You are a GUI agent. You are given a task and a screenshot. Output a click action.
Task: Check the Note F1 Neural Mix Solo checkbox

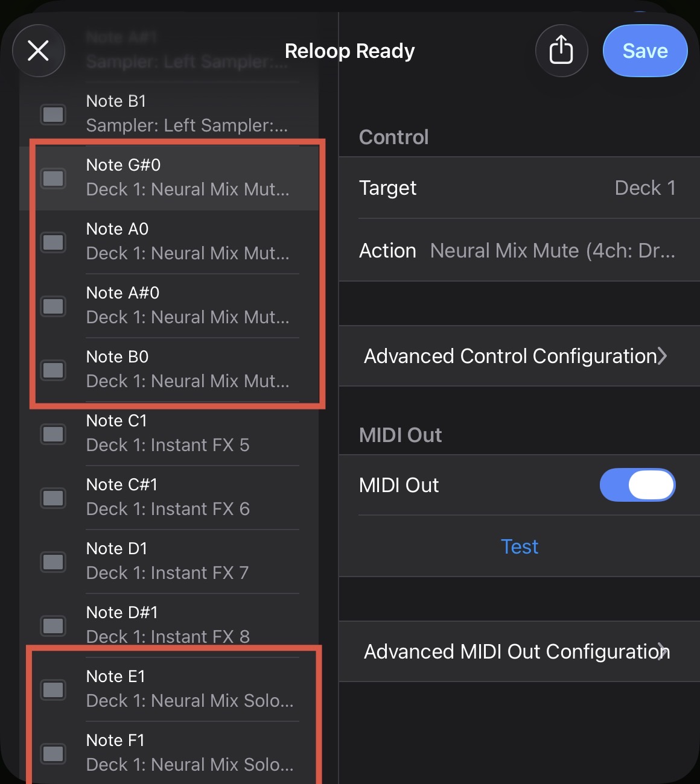click(53, 753)
